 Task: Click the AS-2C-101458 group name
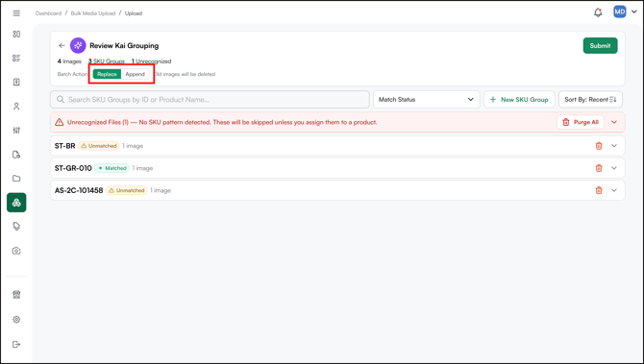pyautogui.click(x=79, y=190)
